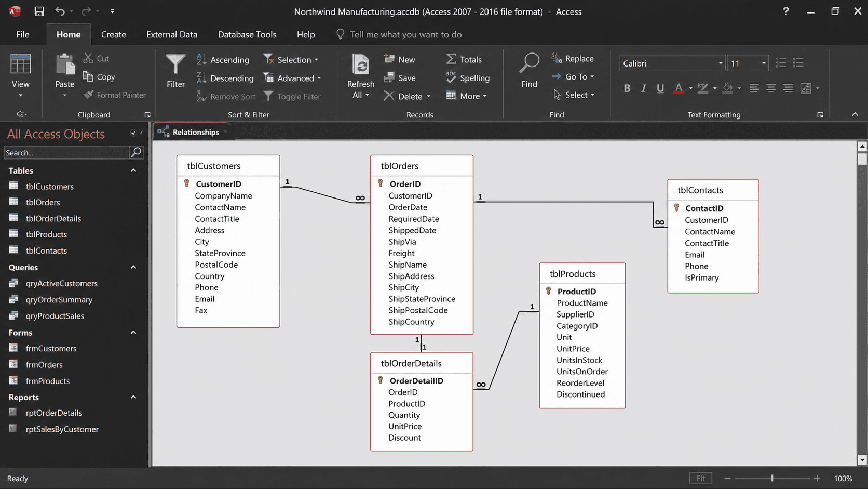This screenshot has height=489, width=868.
Task: Open the Help ribbon tab
Action: coord(306,34)
